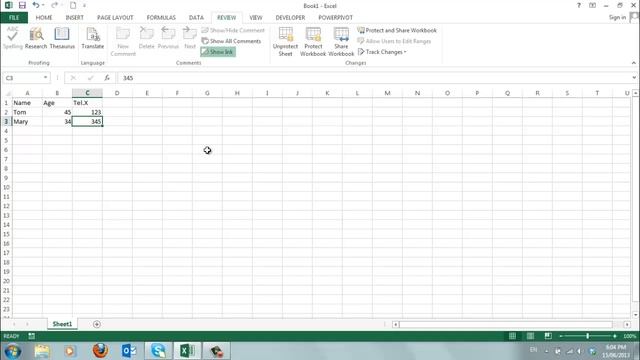Click New document icon in Quick Access Toolbar

pyautogui.click(x=73, y=5)
